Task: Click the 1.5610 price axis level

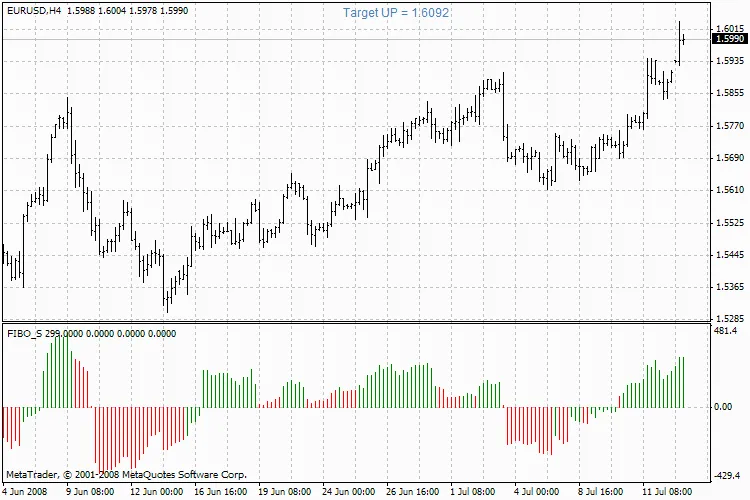Action: coord(729,190)
